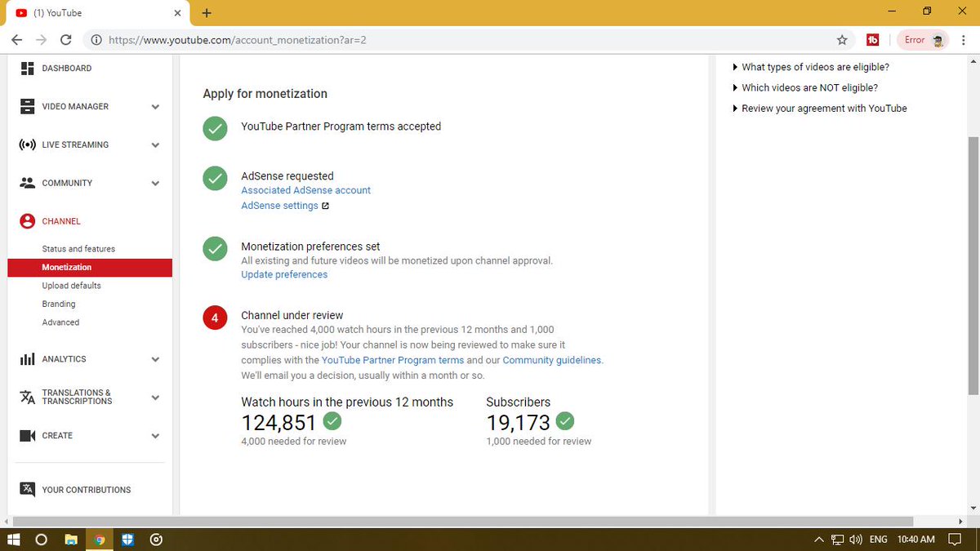Open Status and features page

pos(78,249)
